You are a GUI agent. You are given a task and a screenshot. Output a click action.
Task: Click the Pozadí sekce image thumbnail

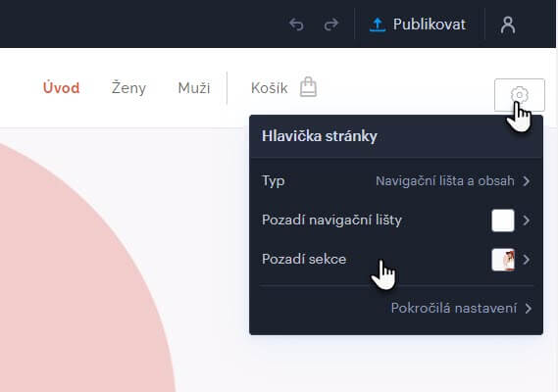point(503,260)
